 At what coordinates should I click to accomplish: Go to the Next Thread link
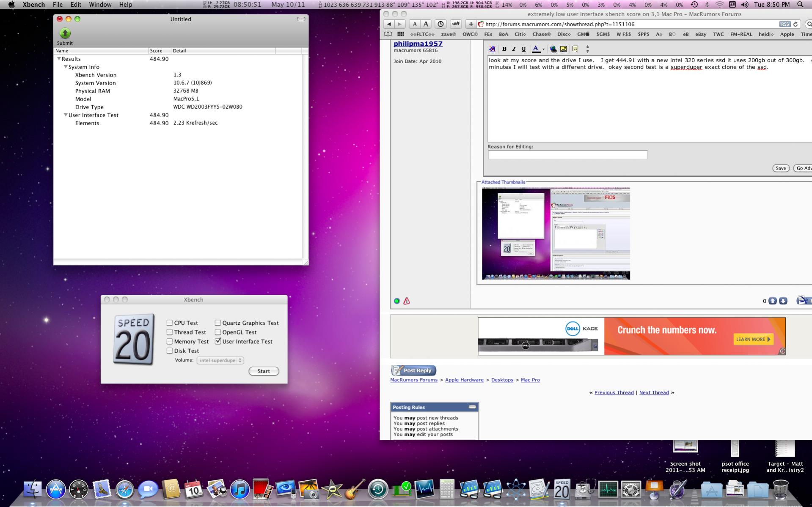[654, 392]
